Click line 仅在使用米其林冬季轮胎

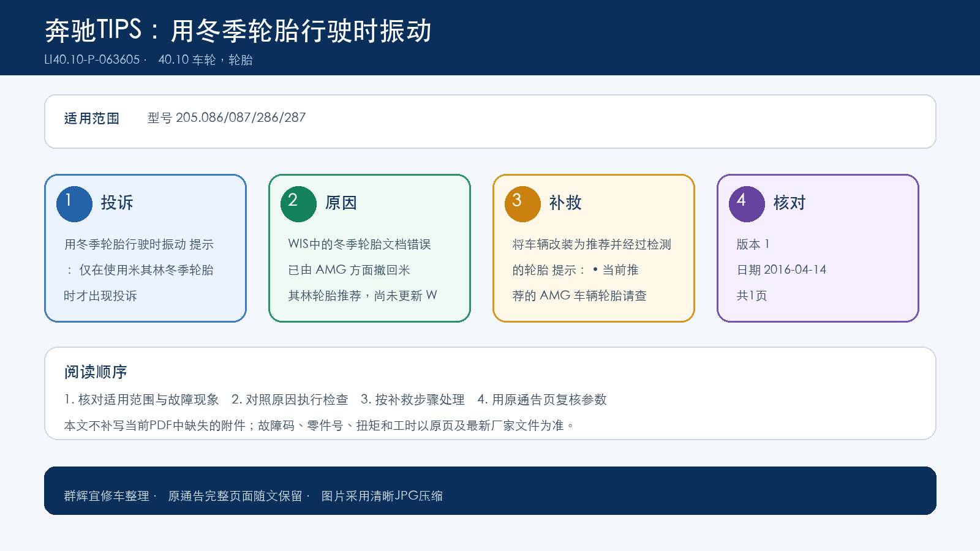pos(146,270)
